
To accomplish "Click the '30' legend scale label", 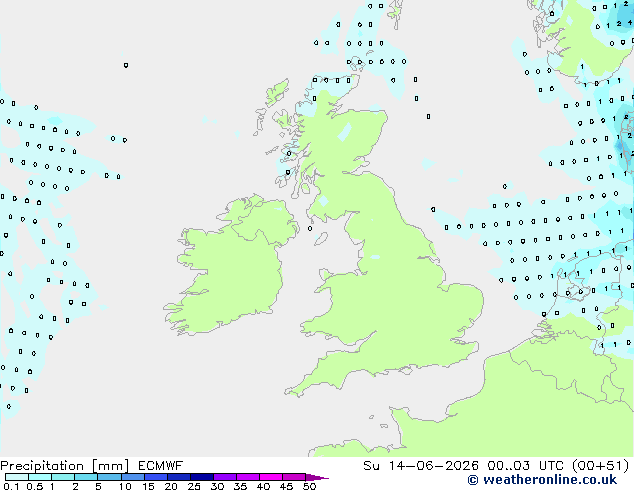I will pyautogui.click(x=217, y=486).
